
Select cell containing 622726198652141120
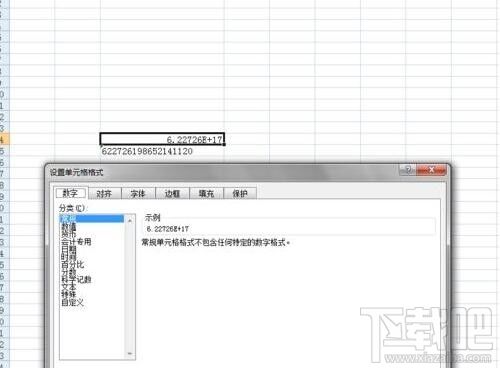162,151
